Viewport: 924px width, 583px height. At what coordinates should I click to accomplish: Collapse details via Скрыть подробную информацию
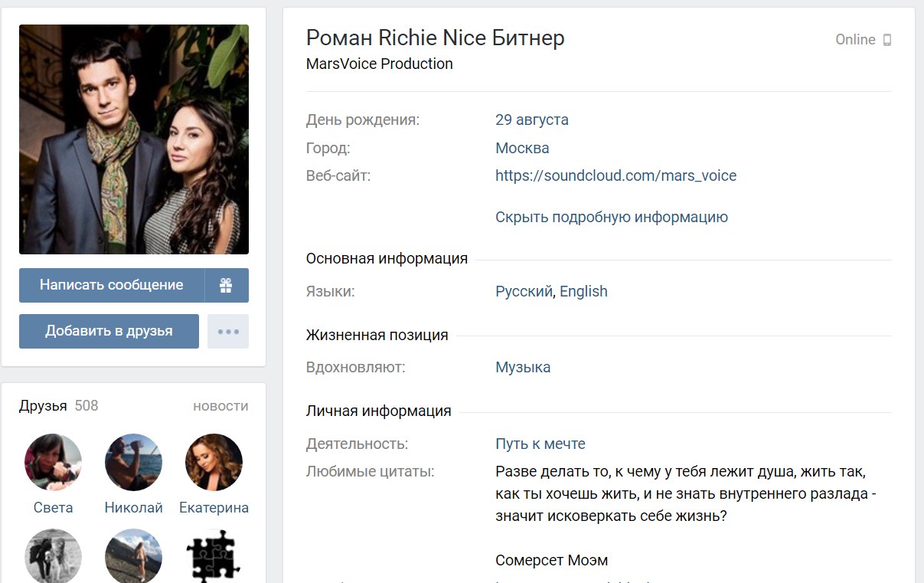pos(612,217)
